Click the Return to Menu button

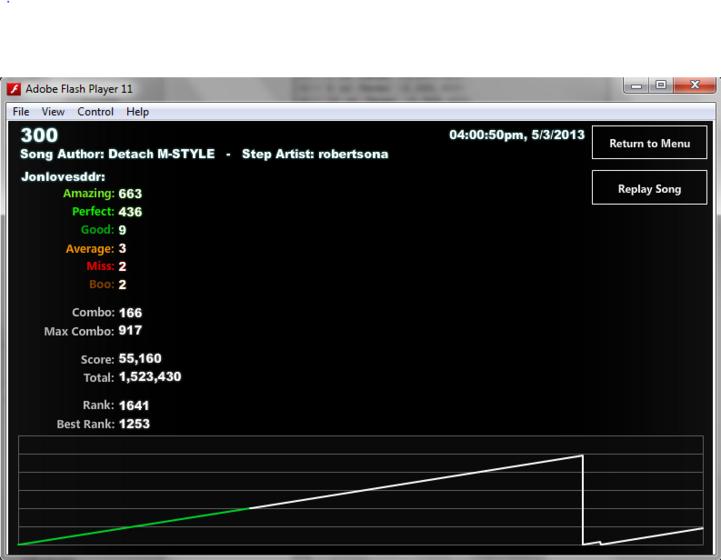[649, 143]
